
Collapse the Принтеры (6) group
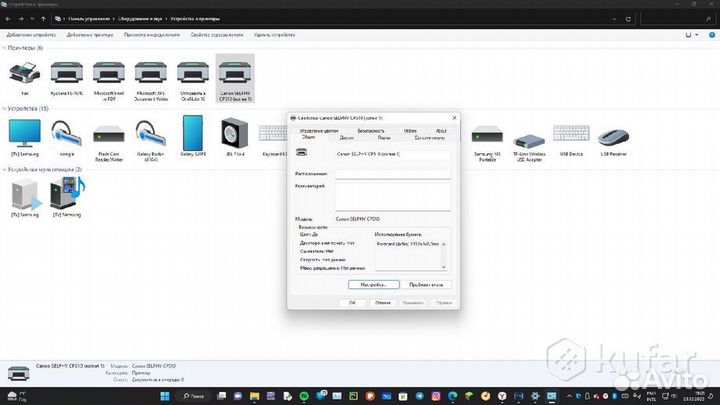[4, 48]
